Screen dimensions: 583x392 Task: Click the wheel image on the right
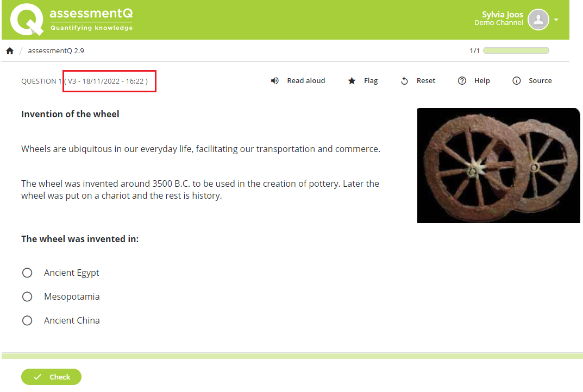point(498,165)
